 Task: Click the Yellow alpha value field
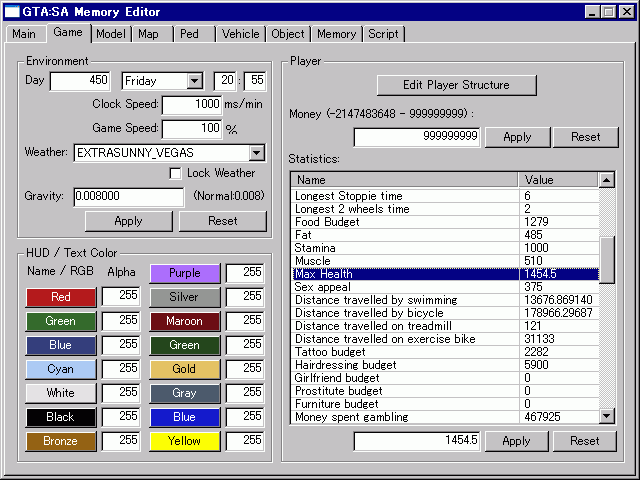[x=245, y=441]
